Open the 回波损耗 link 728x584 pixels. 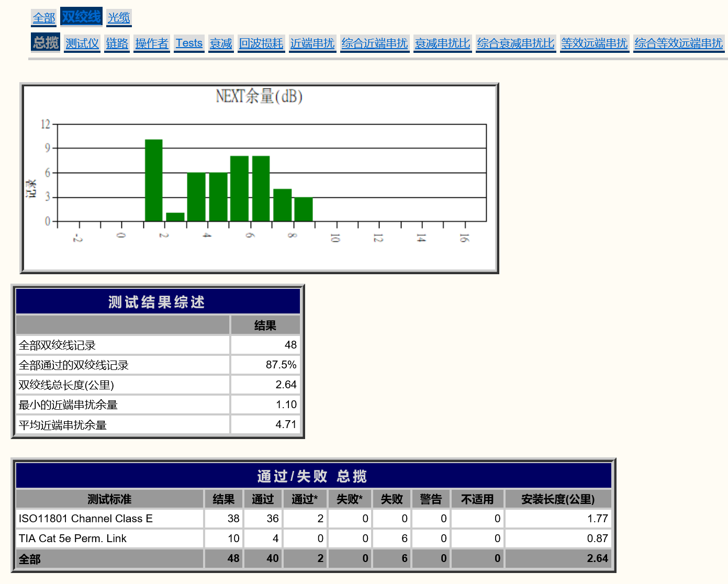pyautogui.click(x=261, y=43)
